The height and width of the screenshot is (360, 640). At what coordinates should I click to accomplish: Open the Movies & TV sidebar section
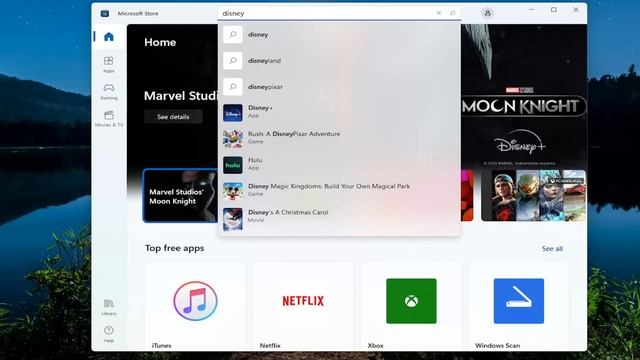[109, 119]
